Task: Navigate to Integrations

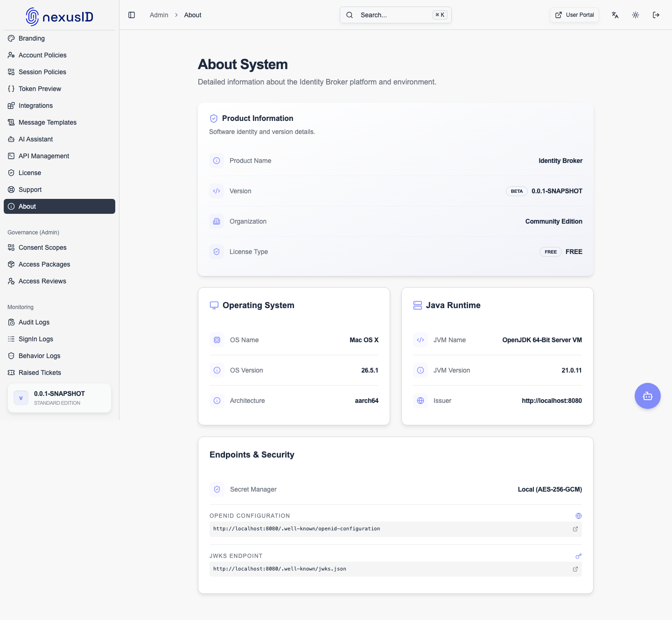Action: coord(59,106)
